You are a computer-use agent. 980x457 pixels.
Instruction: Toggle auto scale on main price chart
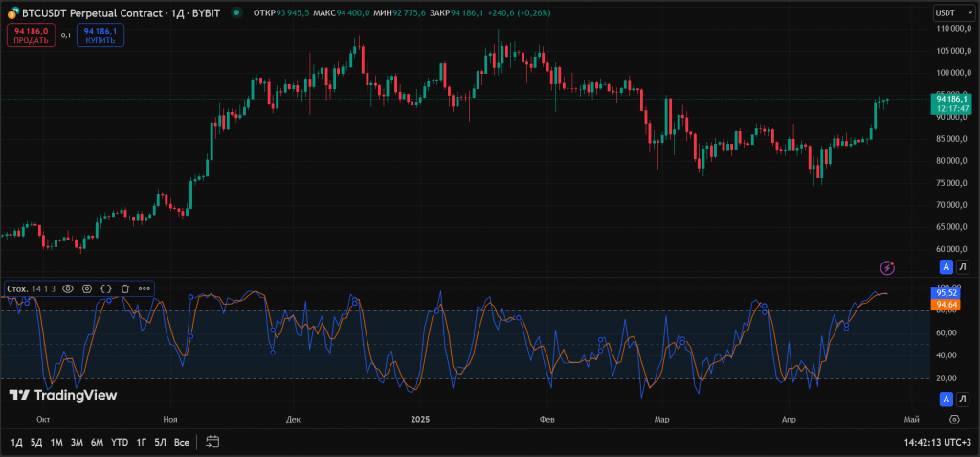[x=947, y=266]
